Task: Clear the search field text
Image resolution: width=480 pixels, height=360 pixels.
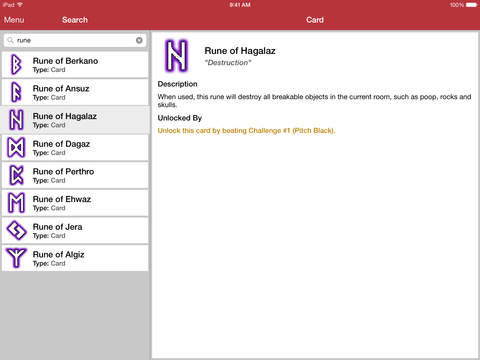Action: 139,40
